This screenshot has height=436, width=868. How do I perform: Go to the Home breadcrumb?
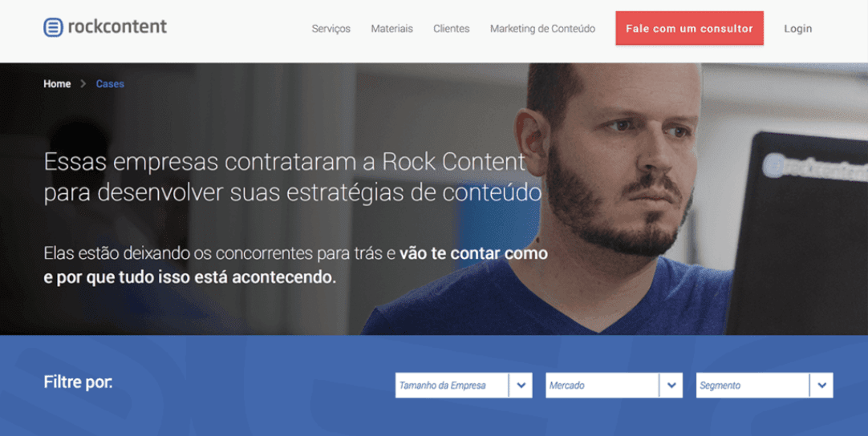[x=57, y=84]
